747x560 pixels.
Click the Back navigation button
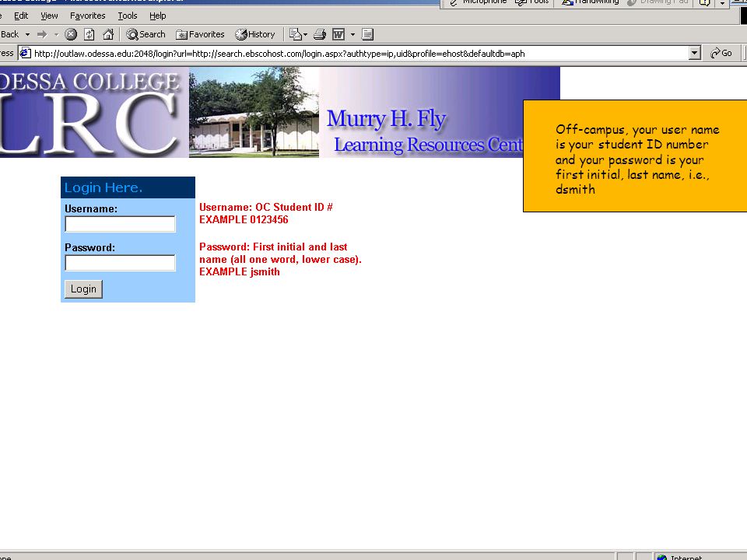pos(9,34)
